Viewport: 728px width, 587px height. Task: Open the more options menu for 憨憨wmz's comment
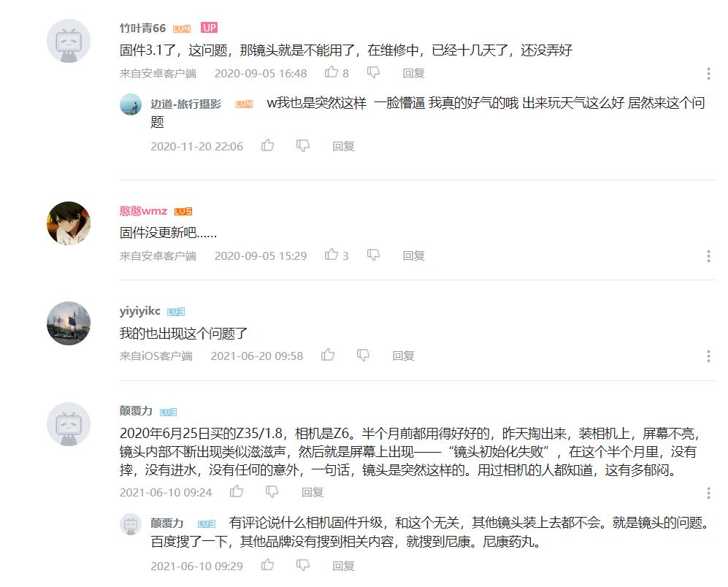coord(708,256)
